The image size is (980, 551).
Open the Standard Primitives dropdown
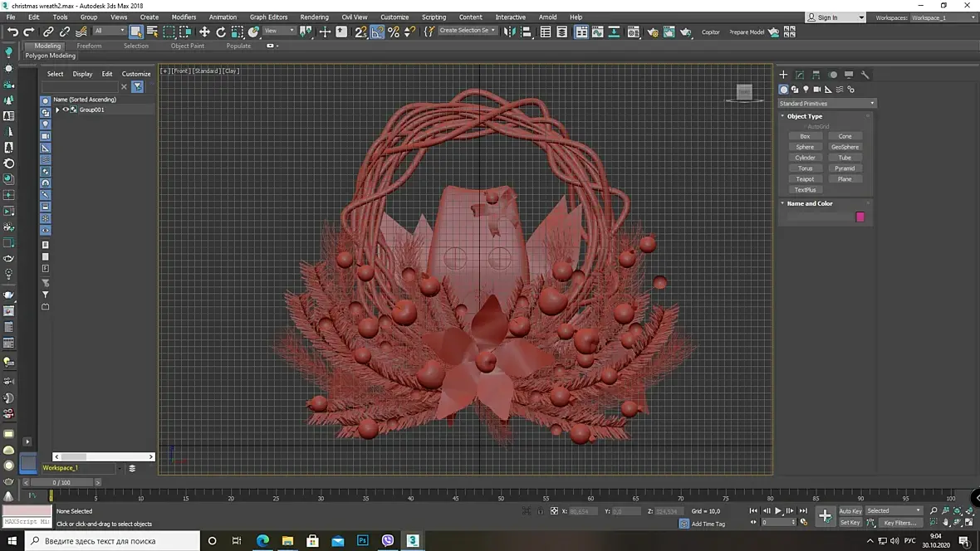[x=826, y=104]
